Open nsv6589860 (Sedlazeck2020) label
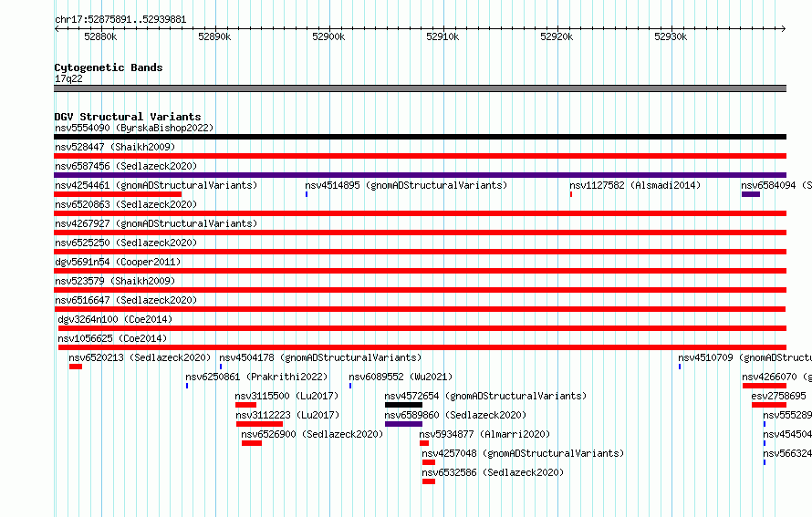Image resolution: width=812 pixels, height=517 pixels. click(455, 415)
